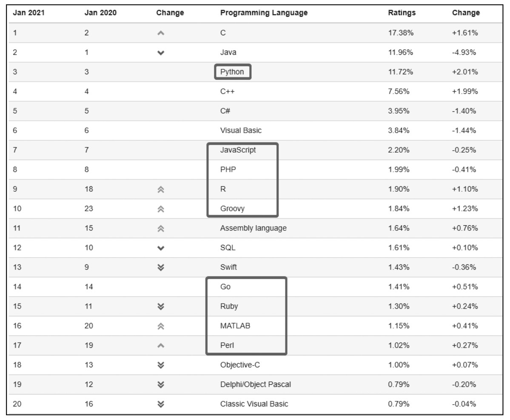Screen dimensions: 510x420
Task: Click the Jan 2021 column header
Action: tap(28, 13)
